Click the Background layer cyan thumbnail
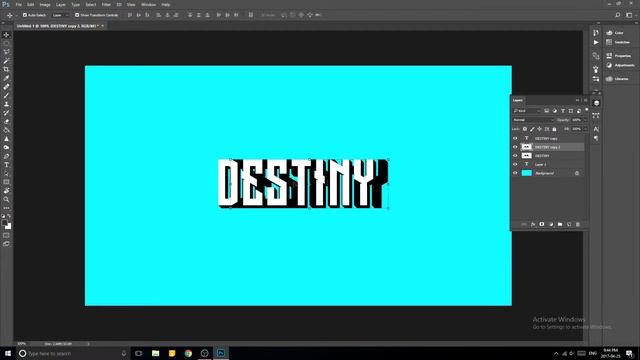 (x=527, y=173)
